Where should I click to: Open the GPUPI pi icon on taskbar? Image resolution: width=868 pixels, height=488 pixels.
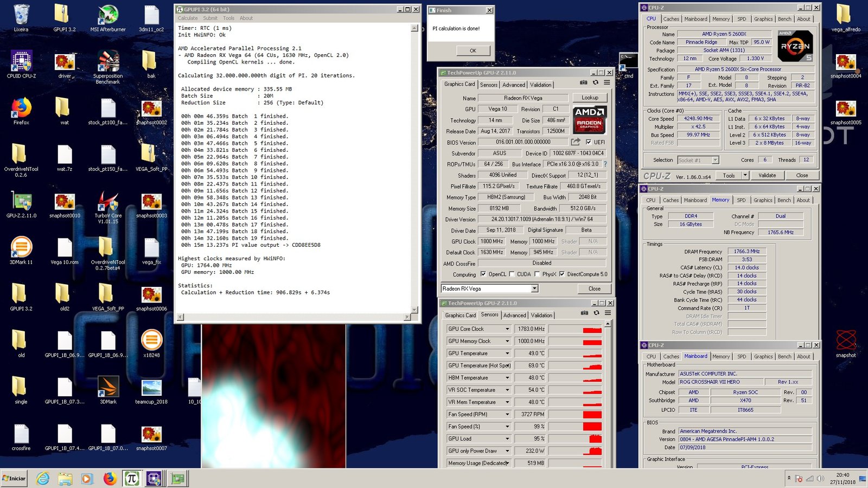click(131, 478)
